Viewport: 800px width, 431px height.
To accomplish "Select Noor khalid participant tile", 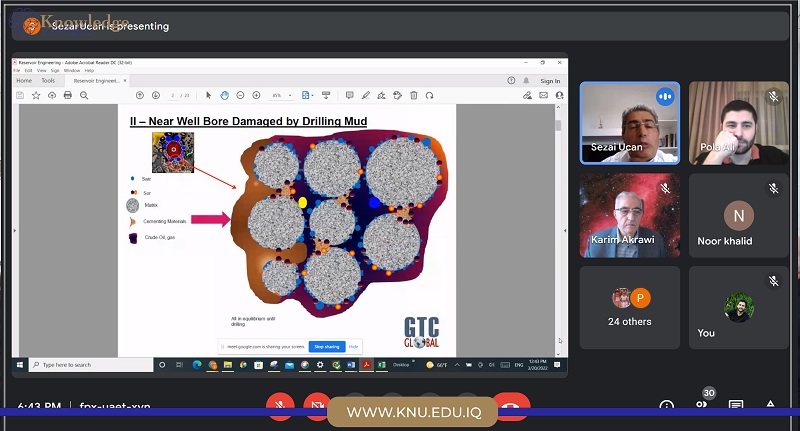I will [738, 215].
